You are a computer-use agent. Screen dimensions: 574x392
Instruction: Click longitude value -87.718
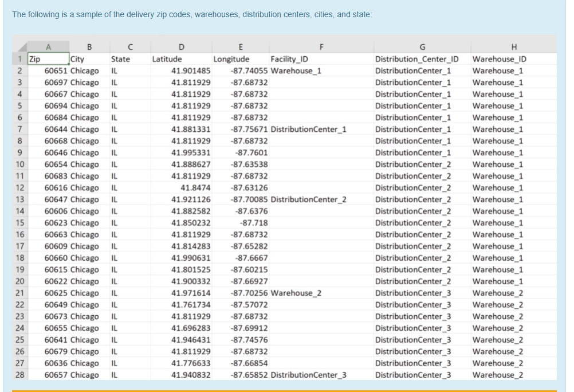241,223
